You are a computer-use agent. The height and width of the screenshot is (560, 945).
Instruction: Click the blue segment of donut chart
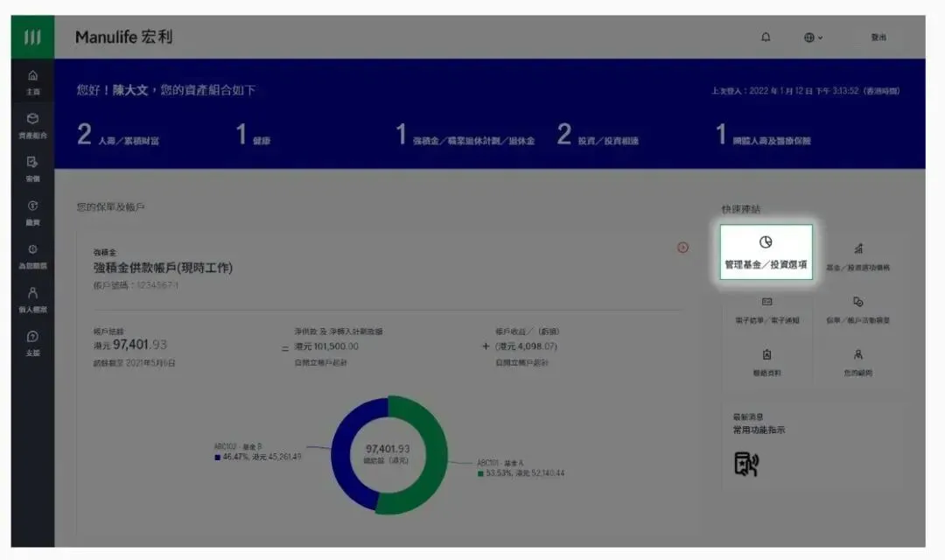[340, 455]
